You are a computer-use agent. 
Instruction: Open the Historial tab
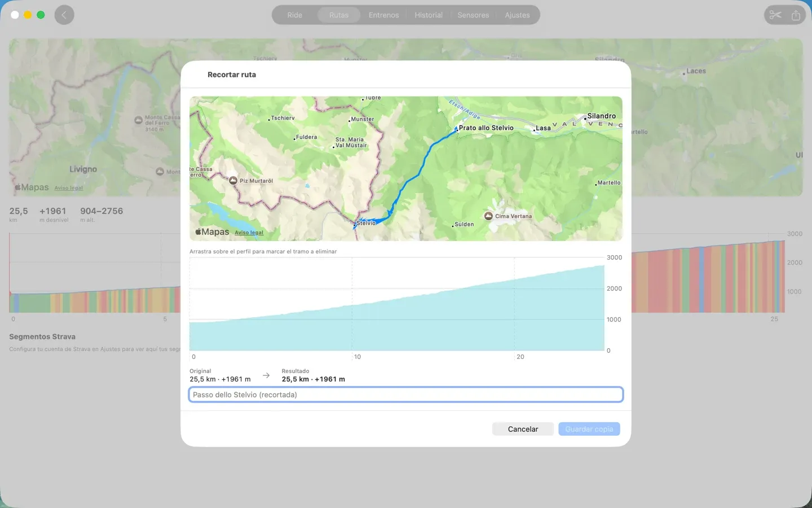[429, 15]
